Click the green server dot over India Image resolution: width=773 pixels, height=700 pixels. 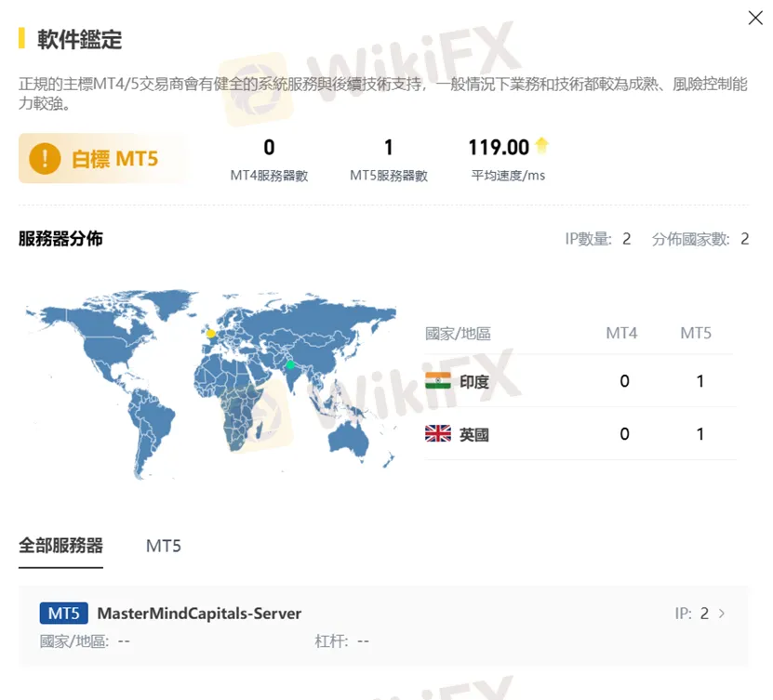tap(290, 363)
